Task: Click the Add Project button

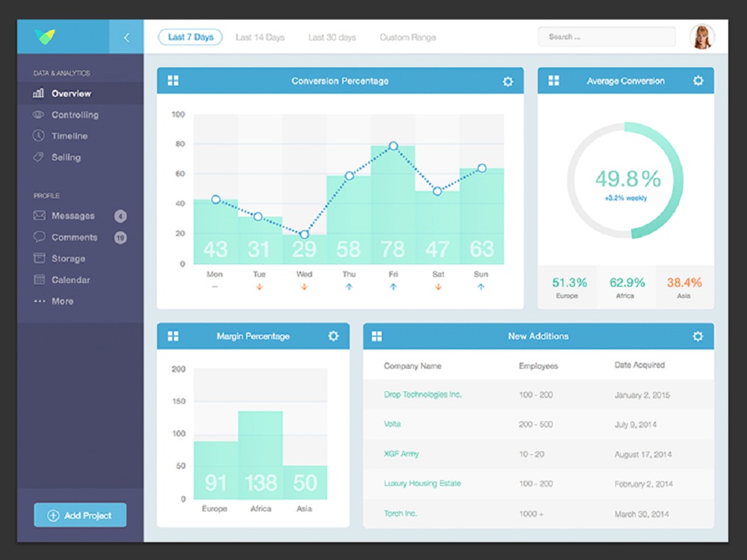Action: pos(79,514)
